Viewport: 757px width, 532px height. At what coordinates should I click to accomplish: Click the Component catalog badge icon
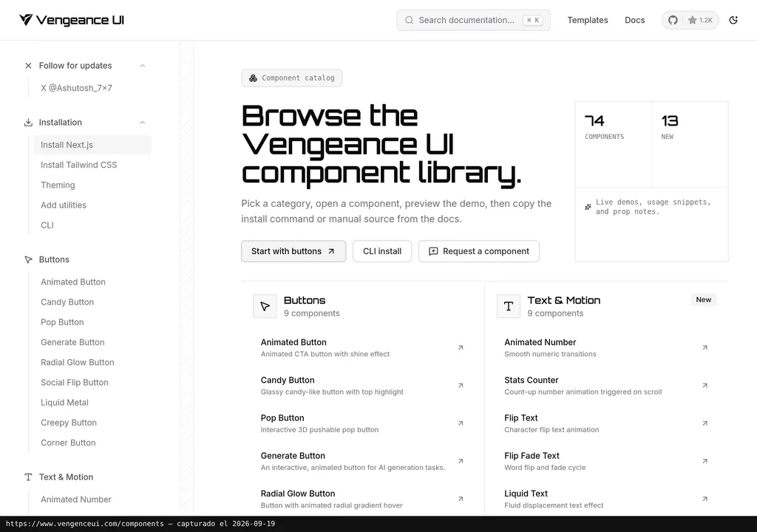[x=253, y=78]
